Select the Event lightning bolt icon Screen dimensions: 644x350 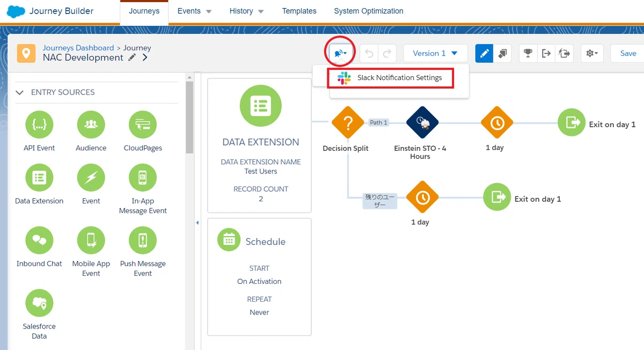pyautogui.click(x=91, y=178)
